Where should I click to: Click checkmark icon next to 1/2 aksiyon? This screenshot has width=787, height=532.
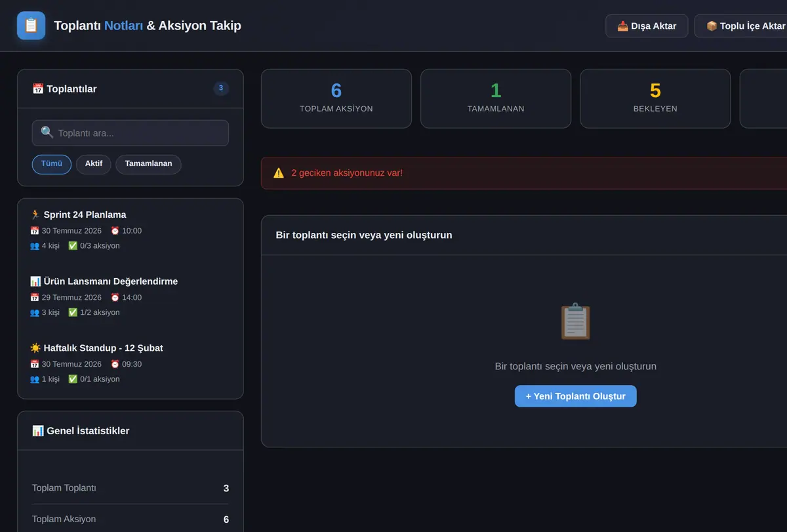click(x=73, y=313)
